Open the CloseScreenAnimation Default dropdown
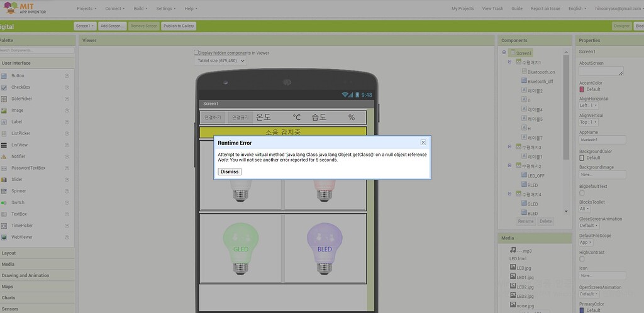 pos(589,226)
